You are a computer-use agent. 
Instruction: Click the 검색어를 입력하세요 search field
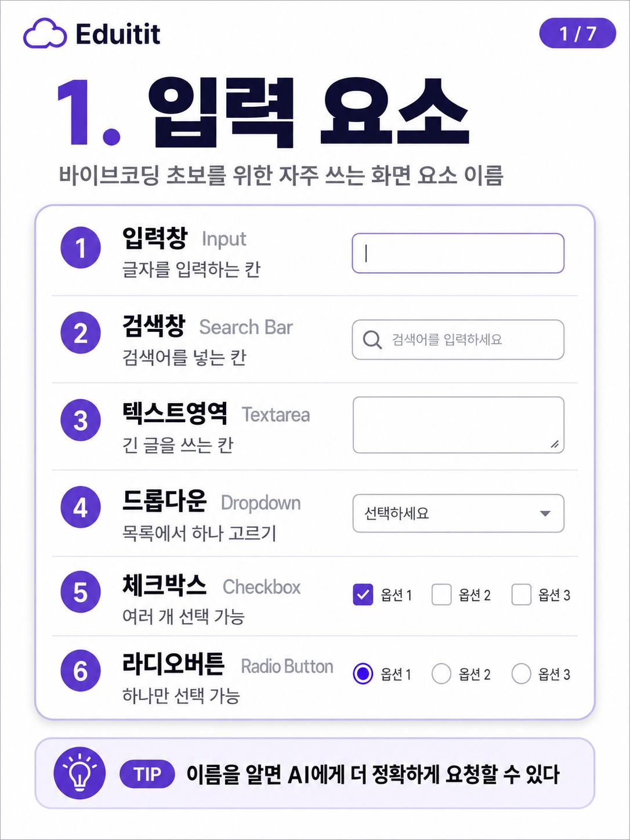click(458, 339)
